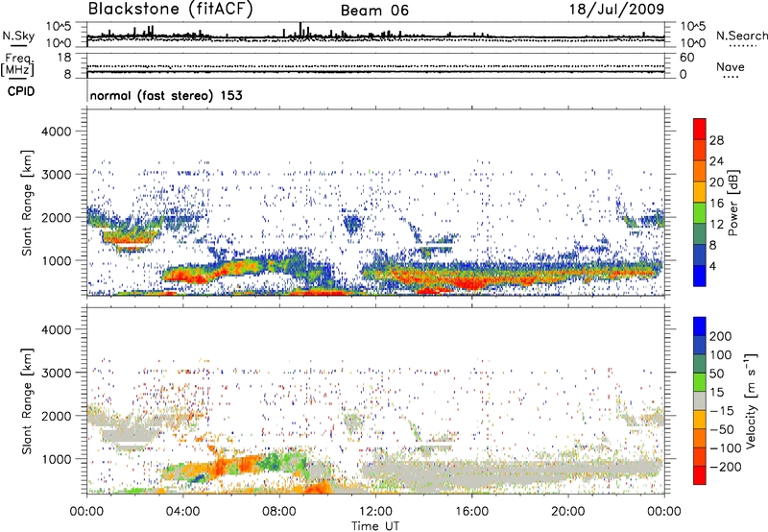This screenshot has width=768, height=532.
Task: Click the "16" power colorbar value
Action: tap(716, 204)
